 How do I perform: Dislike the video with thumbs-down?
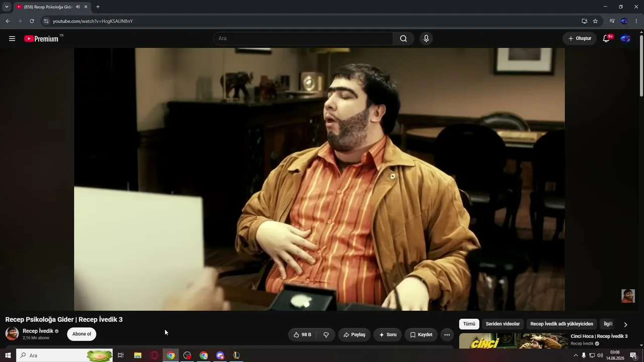click(326, 334)
